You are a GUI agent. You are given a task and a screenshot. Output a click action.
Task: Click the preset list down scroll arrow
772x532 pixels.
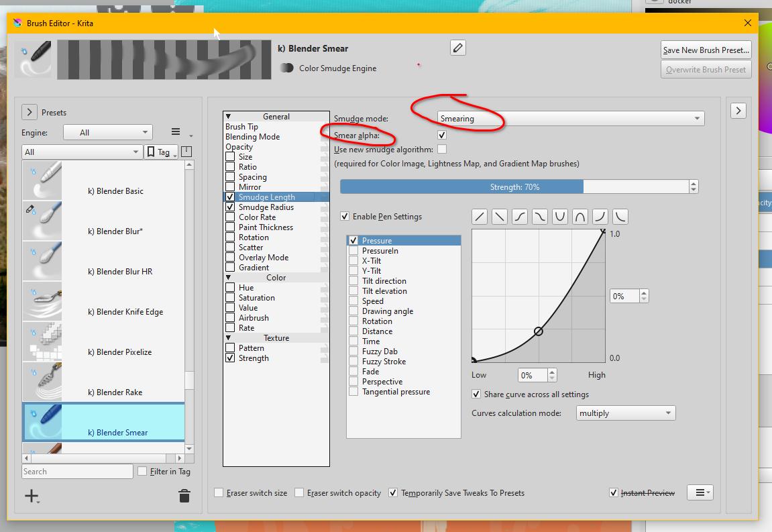coord(189,449)
